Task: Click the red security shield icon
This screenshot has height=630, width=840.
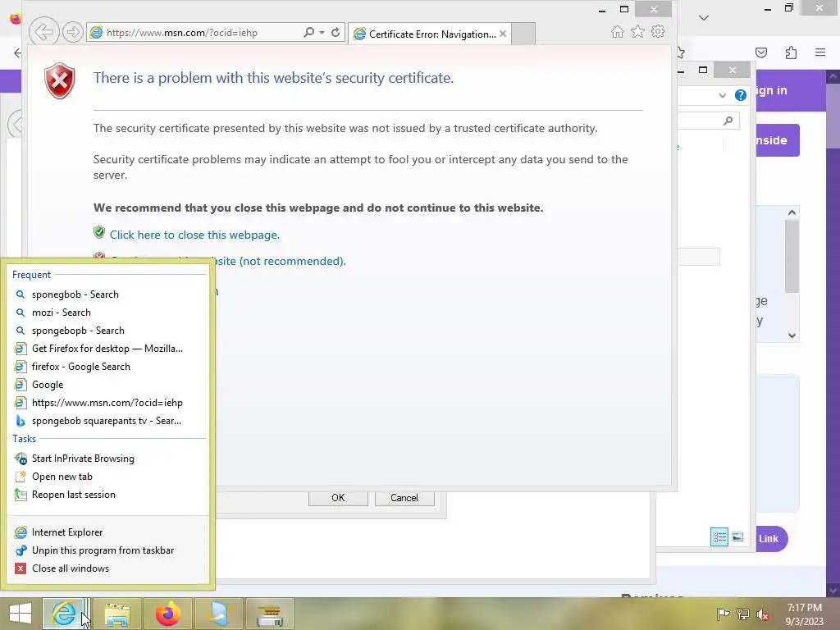Action: coord(59,80)
